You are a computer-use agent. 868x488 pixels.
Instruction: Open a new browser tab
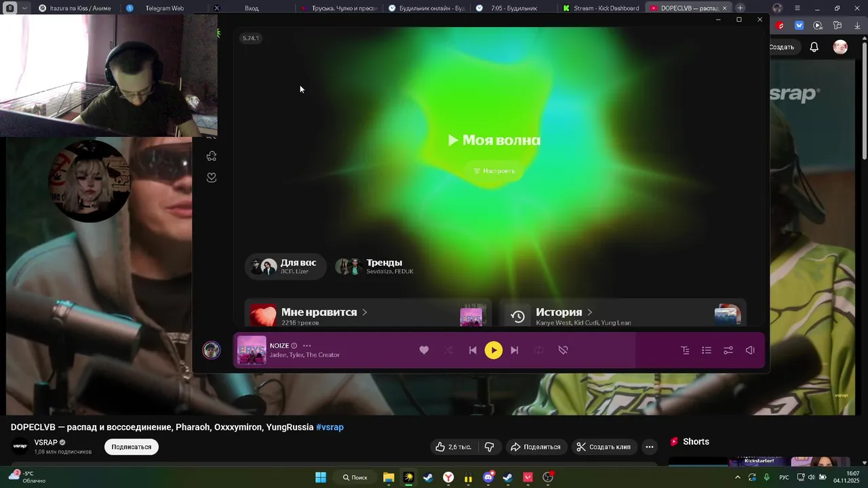(x=741, y=8)
